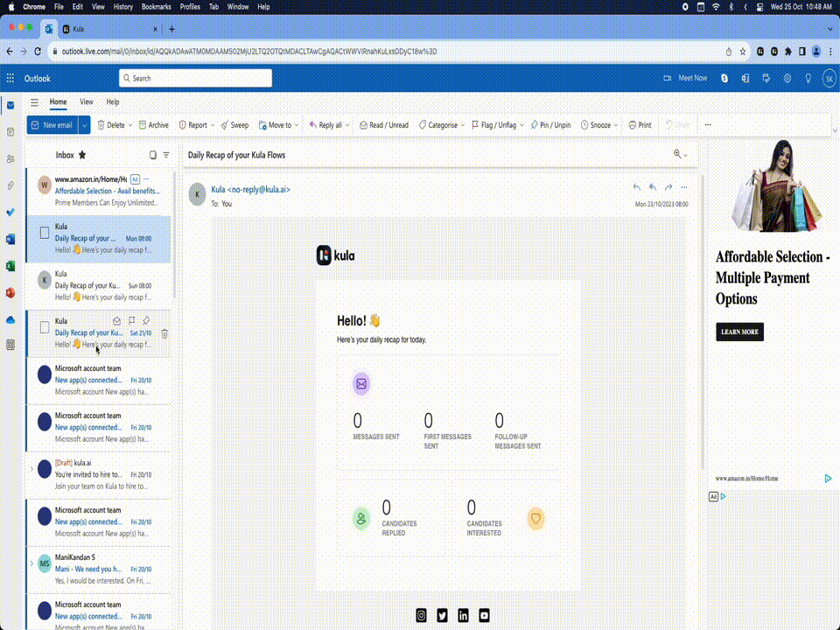Viewport: 840px width, 630px height.
Task: Open LinkedIn icon in Kula email footer
Action: (463, 615)
